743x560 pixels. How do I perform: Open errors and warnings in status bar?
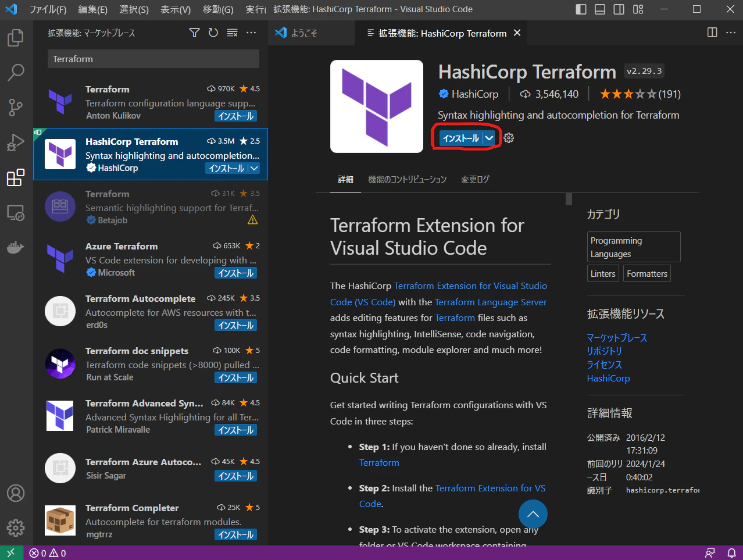pyautogui.click(x=48, y=553)
